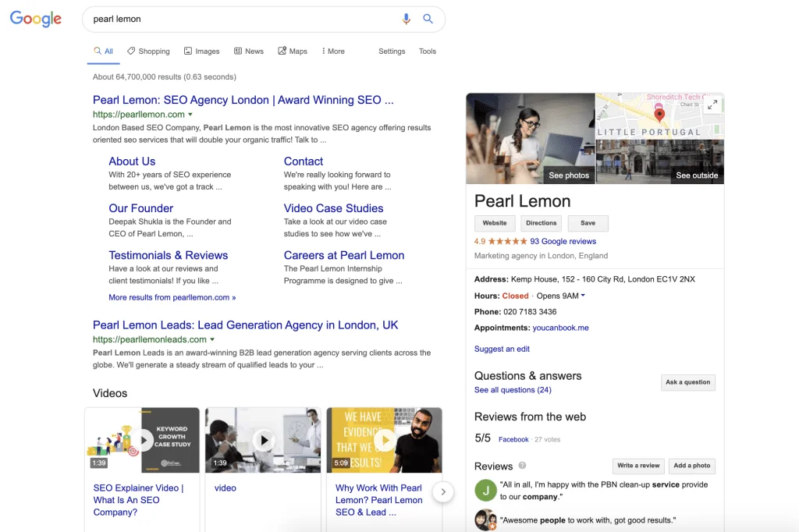Switch to the Shopping tab

point(148,51)
